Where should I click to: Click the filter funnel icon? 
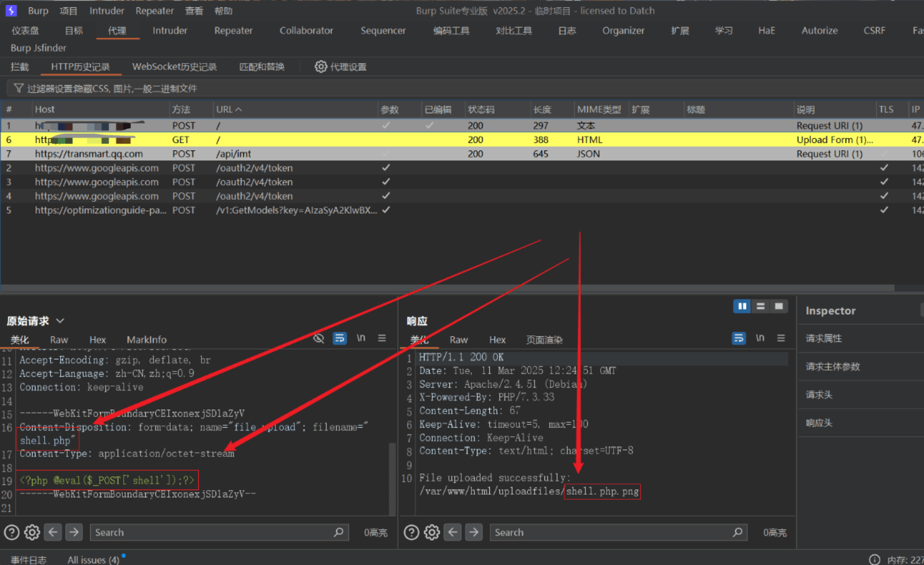tap(19, 88)
